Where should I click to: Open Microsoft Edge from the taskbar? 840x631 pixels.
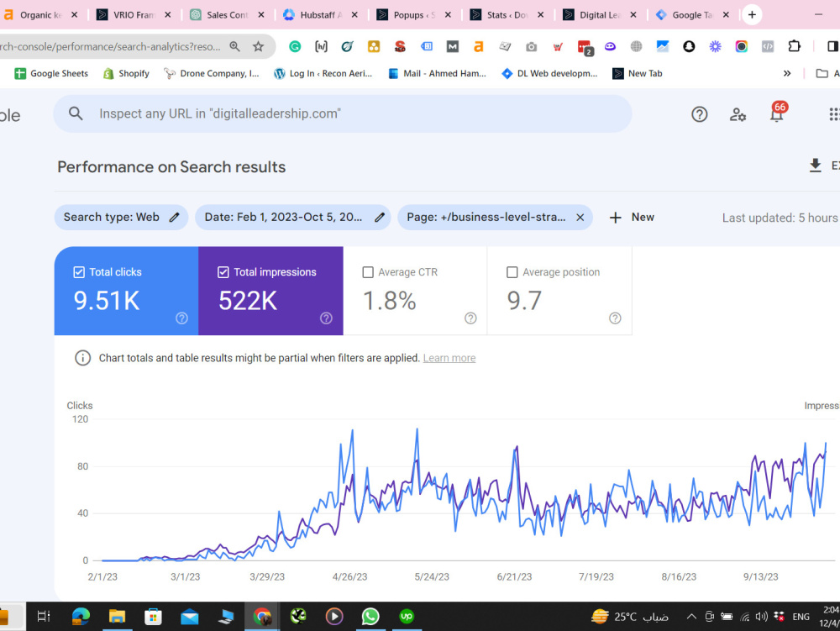point(81,616)
